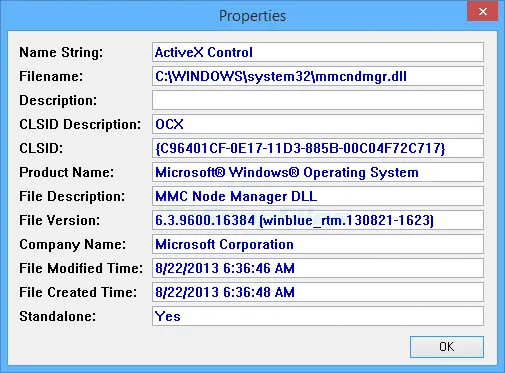Click the File Version field 6.3.9600.16384
The height and width of the screenshot is (373, 505).
point(318,220)
